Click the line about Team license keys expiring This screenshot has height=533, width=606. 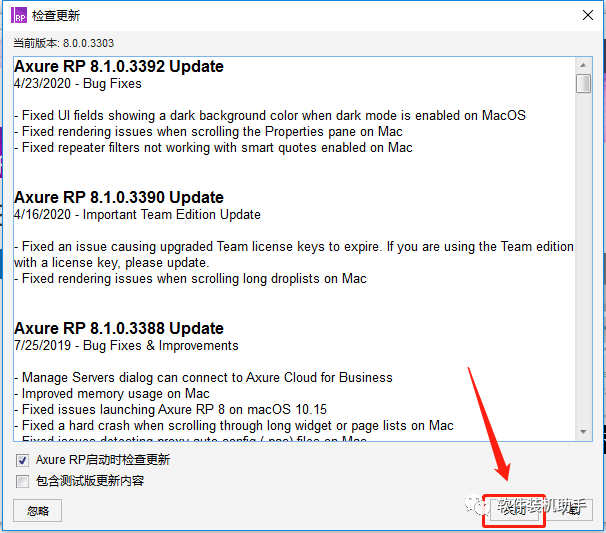coord(294,254)
